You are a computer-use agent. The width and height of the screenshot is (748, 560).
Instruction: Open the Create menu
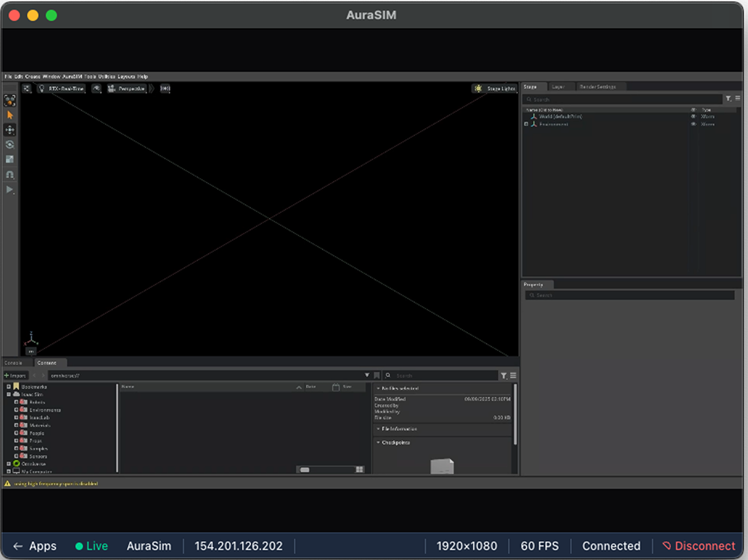[x=33, y=77]
